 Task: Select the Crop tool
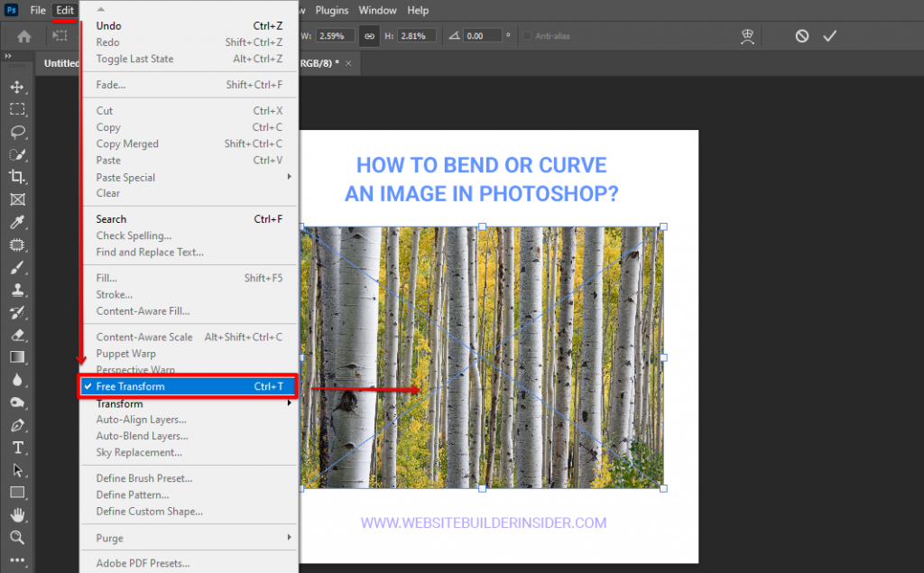pyautogui.click(x=17, y=177)
